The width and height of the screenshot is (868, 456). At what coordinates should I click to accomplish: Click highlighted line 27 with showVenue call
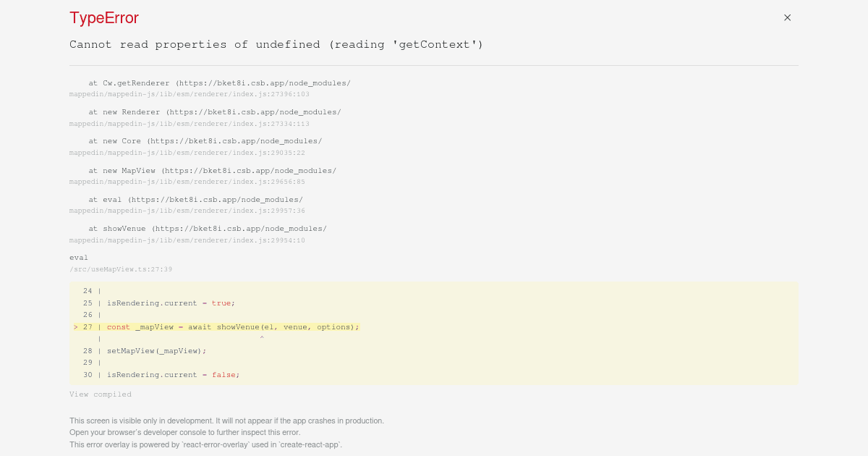pos(233,327)
